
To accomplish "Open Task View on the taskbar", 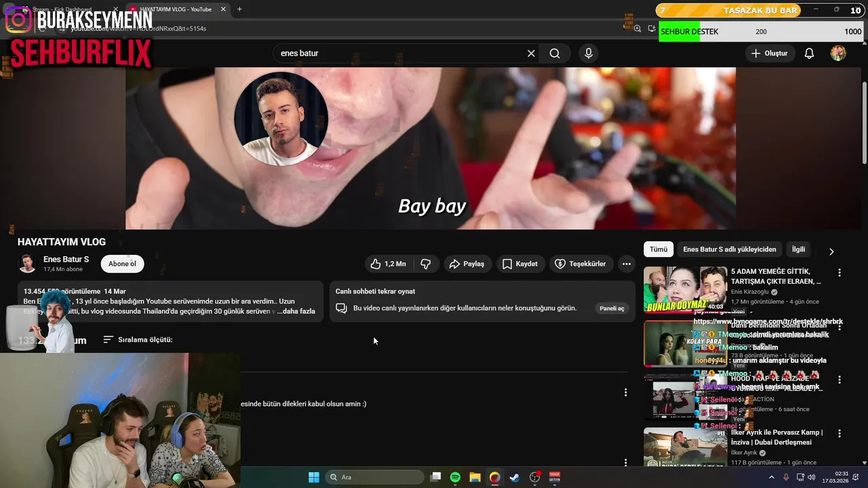I will click(x=436, y=477).
